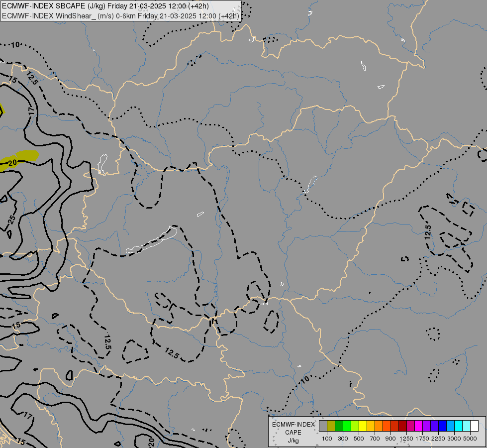Click the olive CAPE patch beside the "20" label

pos(28,155)
